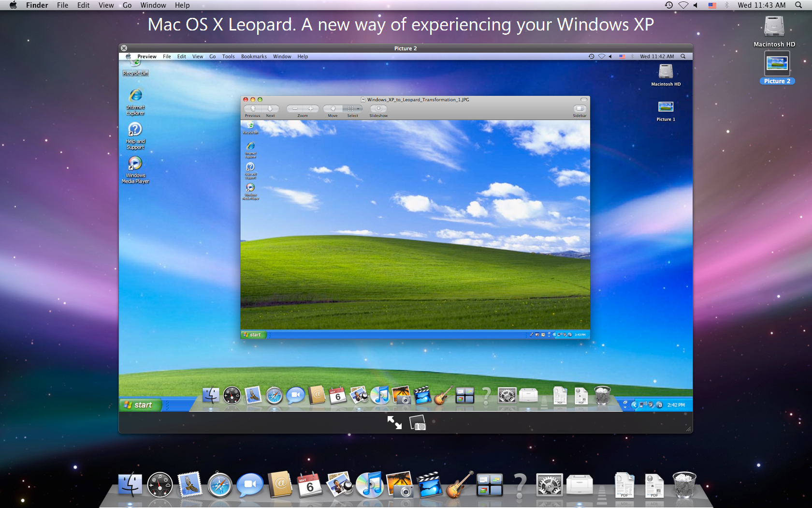Open the Edit menu in top menu bar
Viewport: 812px width, 508px height.
click(83, 5)
